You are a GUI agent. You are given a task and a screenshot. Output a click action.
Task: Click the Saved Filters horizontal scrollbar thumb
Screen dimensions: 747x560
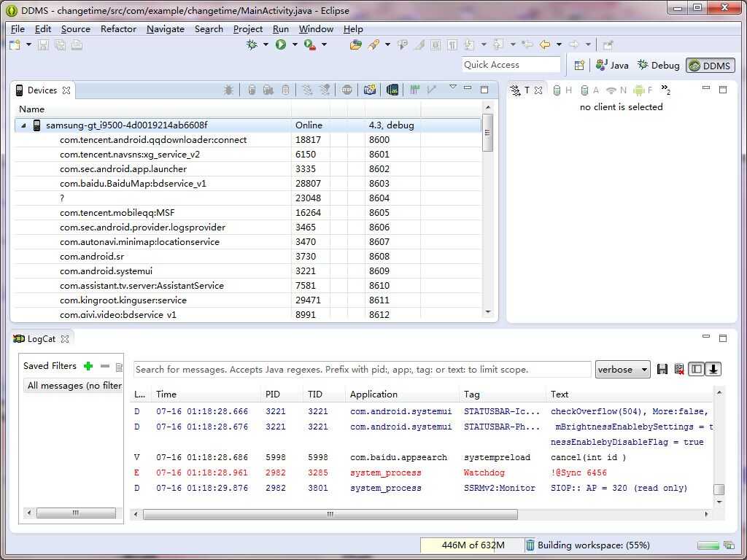pos(76,513)
